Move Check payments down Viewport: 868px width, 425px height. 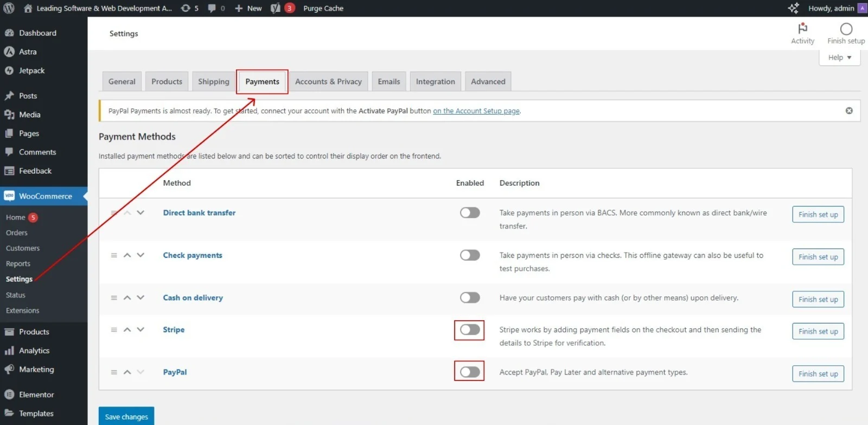(141, 255)
